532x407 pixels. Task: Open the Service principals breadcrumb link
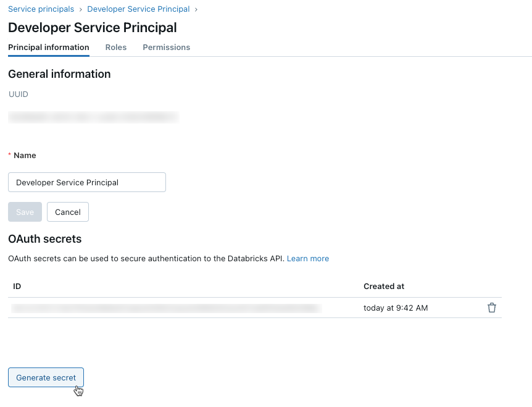pyautogui.click(x=41, y=9)
